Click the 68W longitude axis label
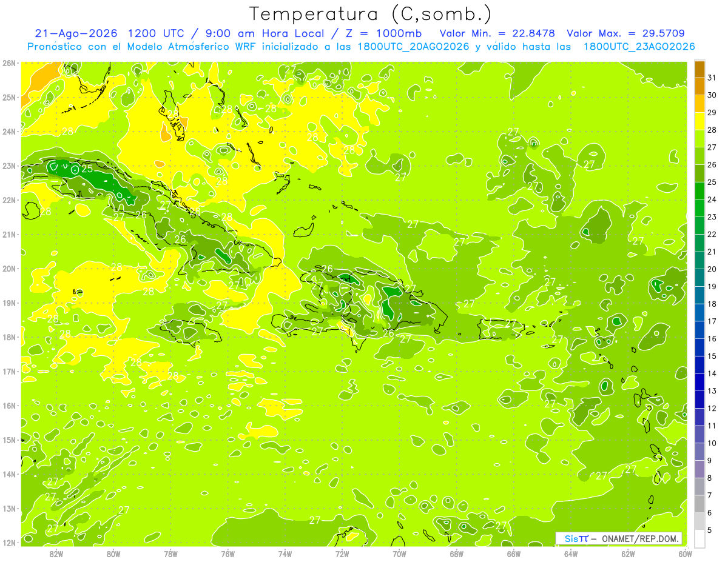 [457, 554]
